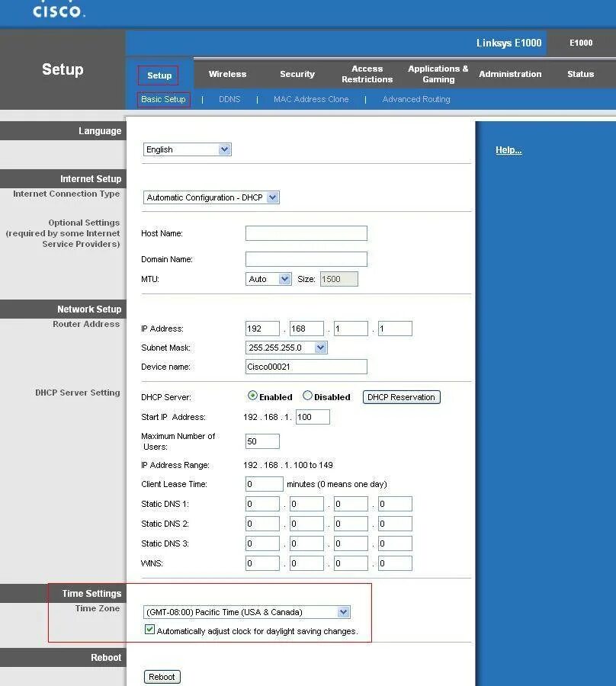Open the Automatic Configuration - DHCP dropdown
The image size is (616, 686).
pyautogui.click(x=211, y=197)
